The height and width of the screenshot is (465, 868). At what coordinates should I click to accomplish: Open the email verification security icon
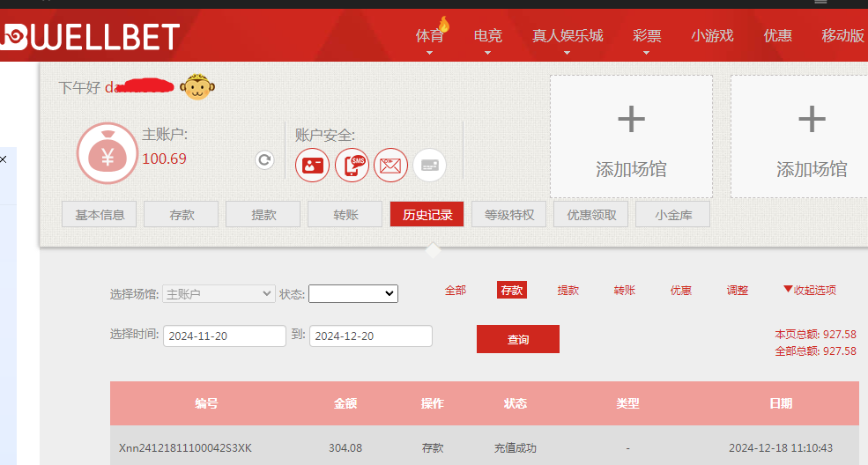coord(391,166)
